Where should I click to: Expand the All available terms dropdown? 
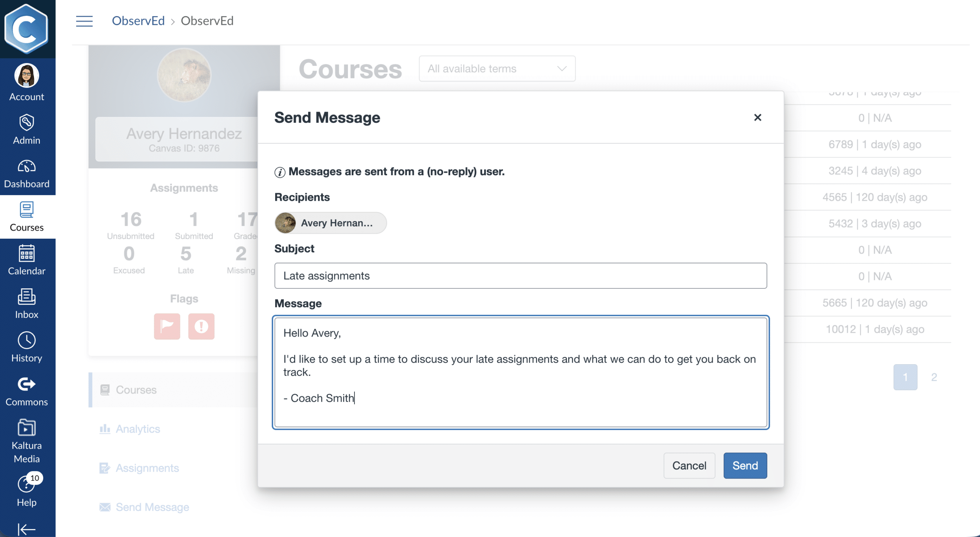[497, 69]
